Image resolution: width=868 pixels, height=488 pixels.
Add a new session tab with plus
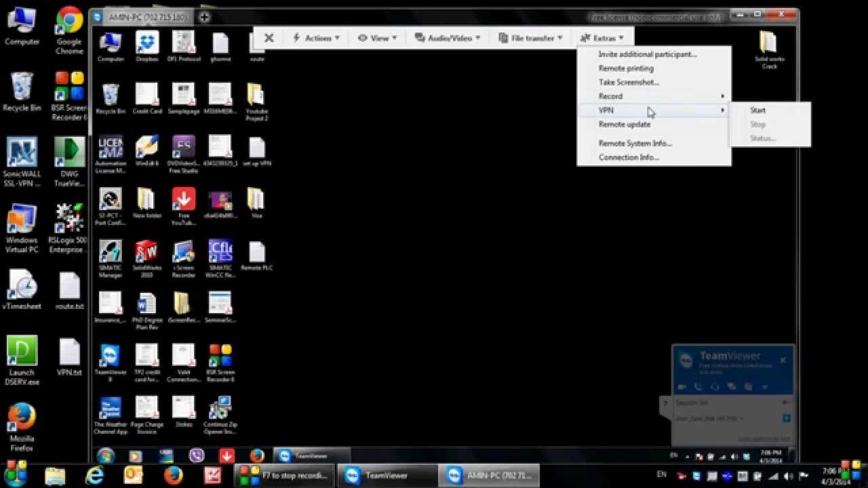[x=204, y=17]
